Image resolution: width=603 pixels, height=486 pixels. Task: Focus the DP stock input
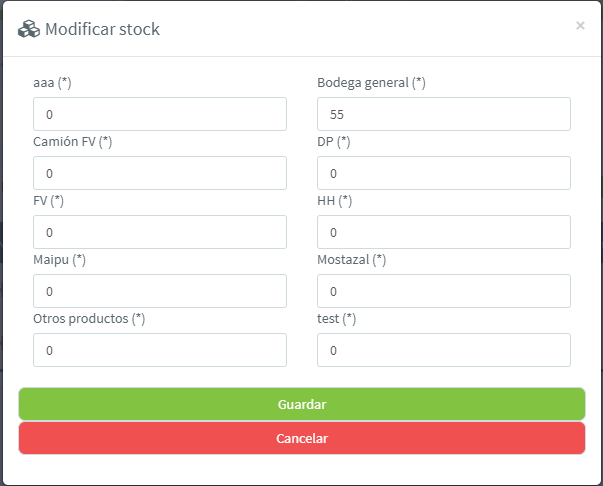click(444, 173)
